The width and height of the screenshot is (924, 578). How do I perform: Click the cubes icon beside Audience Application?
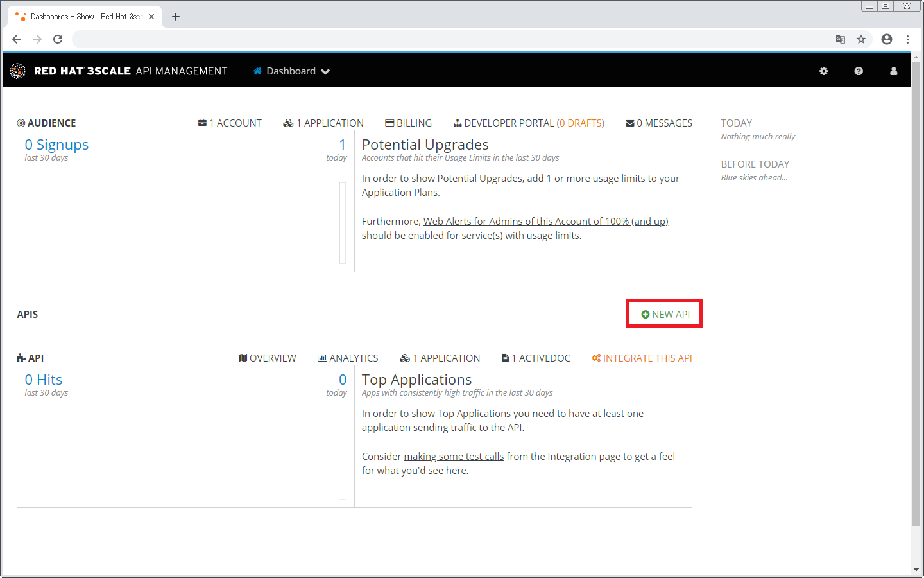click(288, 123)
